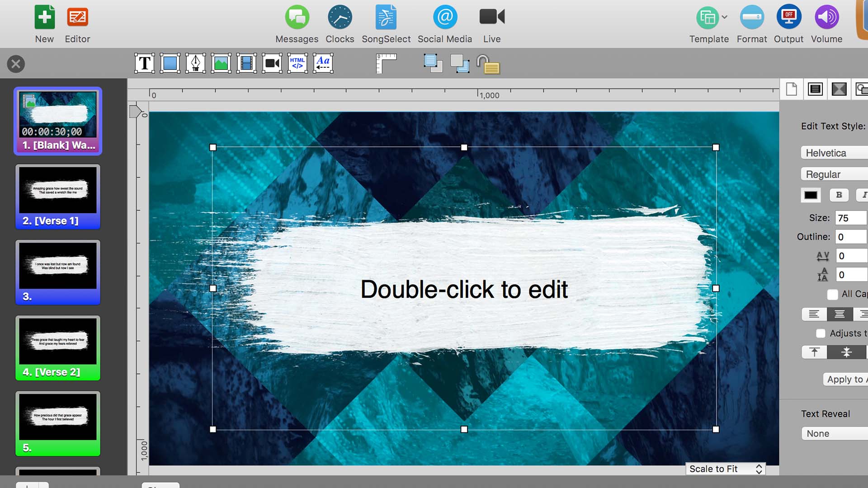Select slide 3 thumbnail
This screenshot has width=868, height=488.
[x=58, y=272]
